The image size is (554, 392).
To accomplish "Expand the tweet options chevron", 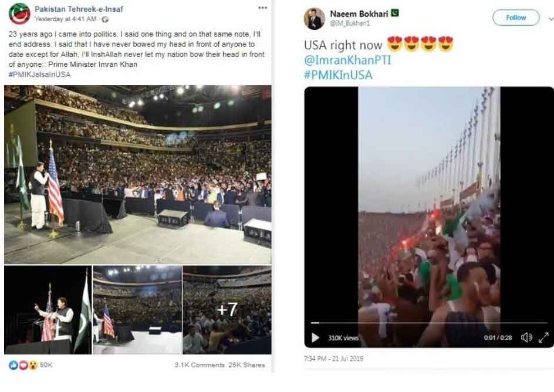I will pos(550,18).
